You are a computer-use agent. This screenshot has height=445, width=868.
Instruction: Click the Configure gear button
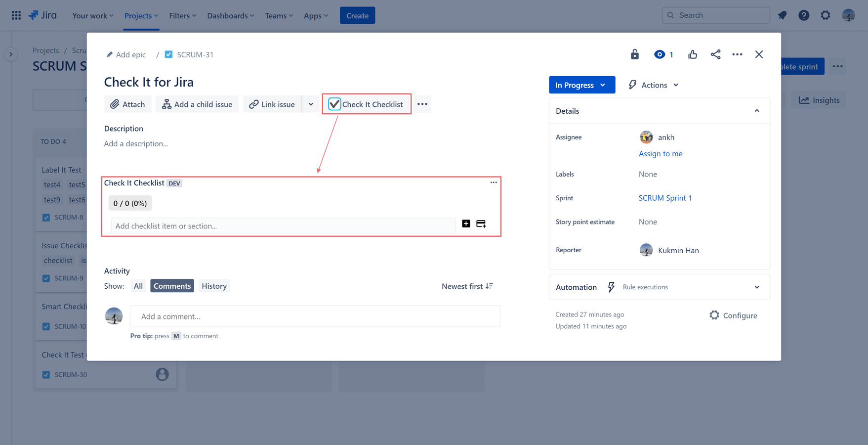click(733, 315)
